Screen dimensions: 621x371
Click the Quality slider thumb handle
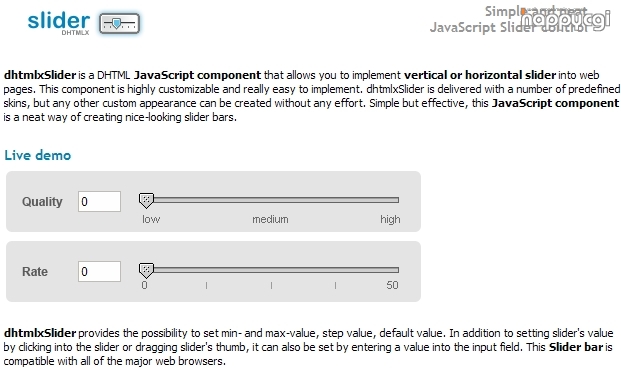click(146, 201)
